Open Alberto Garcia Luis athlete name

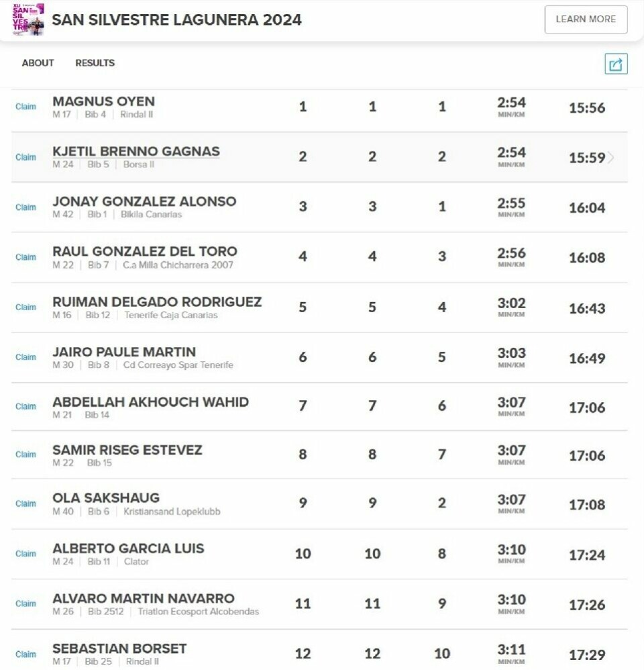coord(128,548)
